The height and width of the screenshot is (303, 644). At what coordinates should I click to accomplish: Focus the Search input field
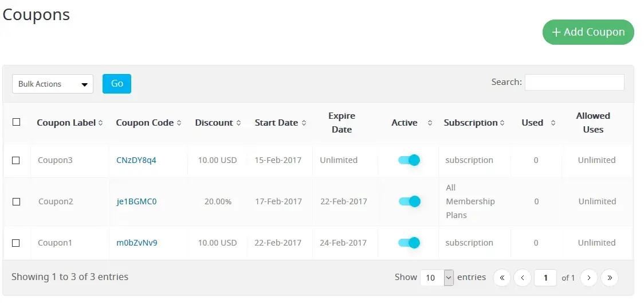coord(574,82)
